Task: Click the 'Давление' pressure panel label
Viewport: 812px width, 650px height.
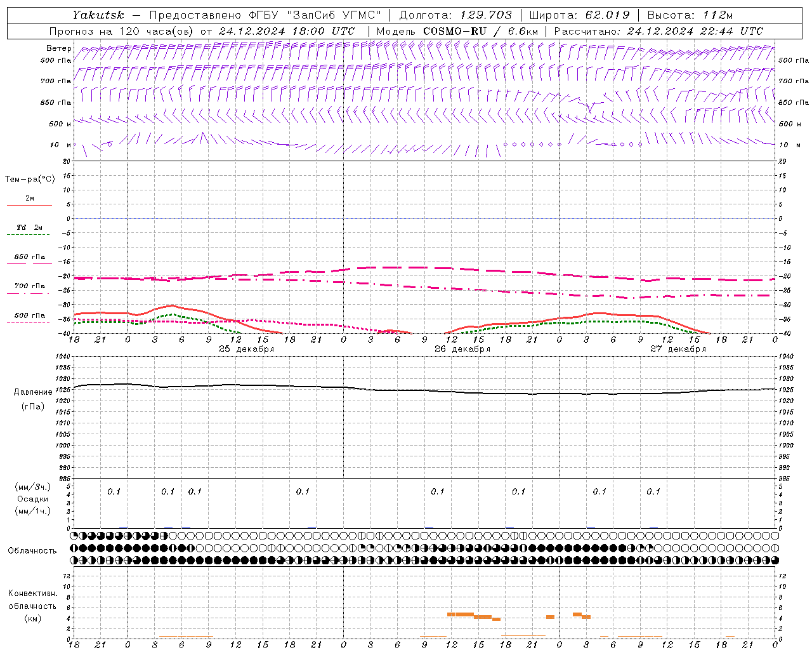Action: point(33,392)
